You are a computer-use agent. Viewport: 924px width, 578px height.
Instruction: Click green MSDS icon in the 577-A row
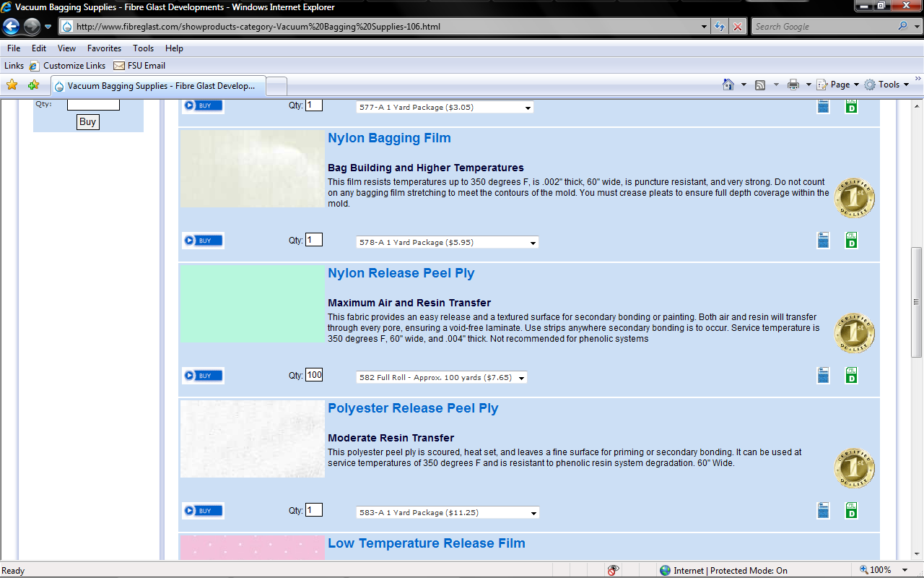click(851, 106)
